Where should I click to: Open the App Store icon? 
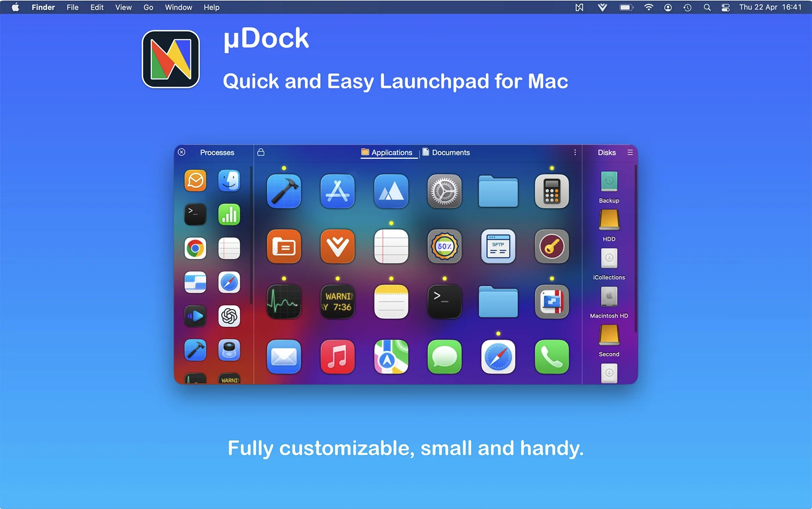[337, 191]
